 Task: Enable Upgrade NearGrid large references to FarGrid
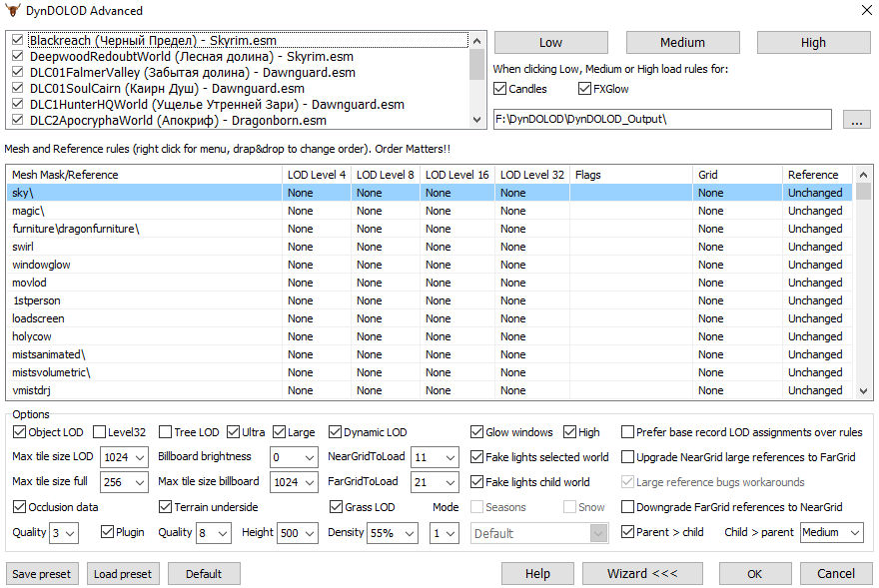(x=628, y=457)
